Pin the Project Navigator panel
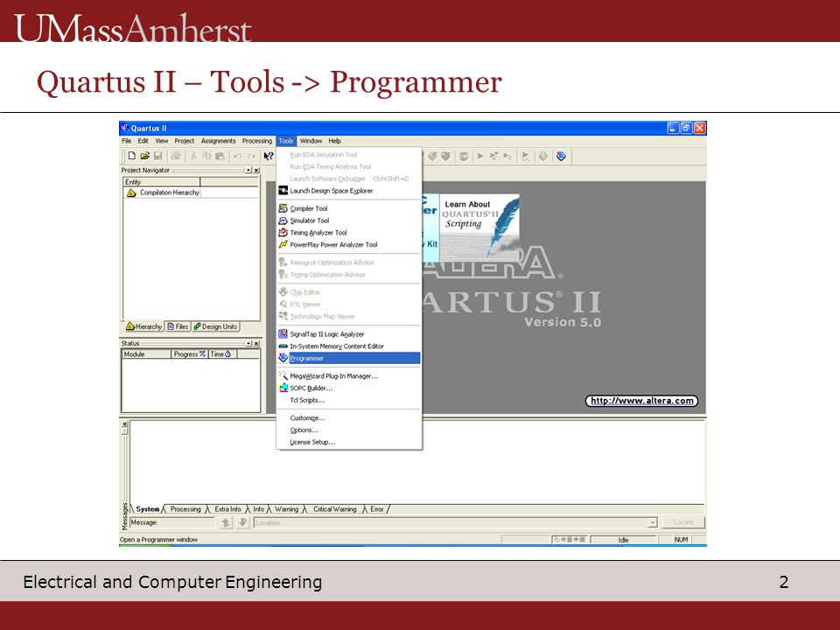840x630 pixels. [249, 171]
